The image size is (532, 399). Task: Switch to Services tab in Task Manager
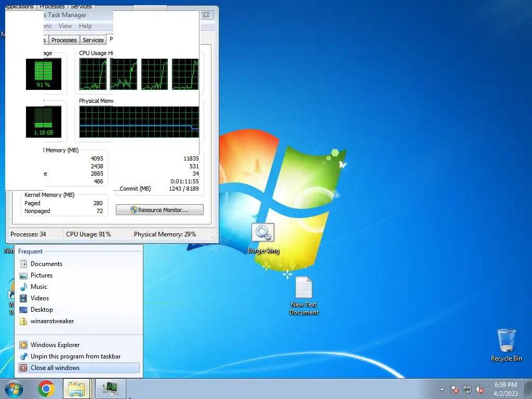point(93,40)
